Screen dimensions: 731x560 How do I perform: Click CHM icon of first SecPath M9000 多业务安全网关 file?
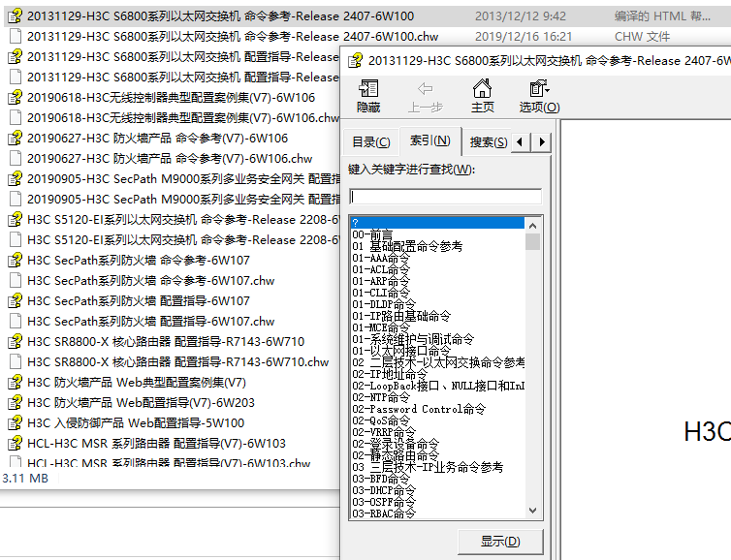[x=15, y=179]
